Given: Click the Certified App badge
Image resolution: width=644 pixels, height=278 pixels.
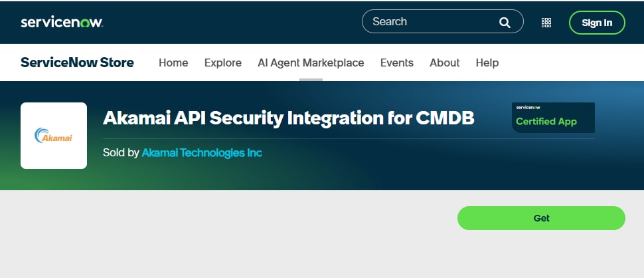Looking at the screenshot, I should (x=553, y=118).
